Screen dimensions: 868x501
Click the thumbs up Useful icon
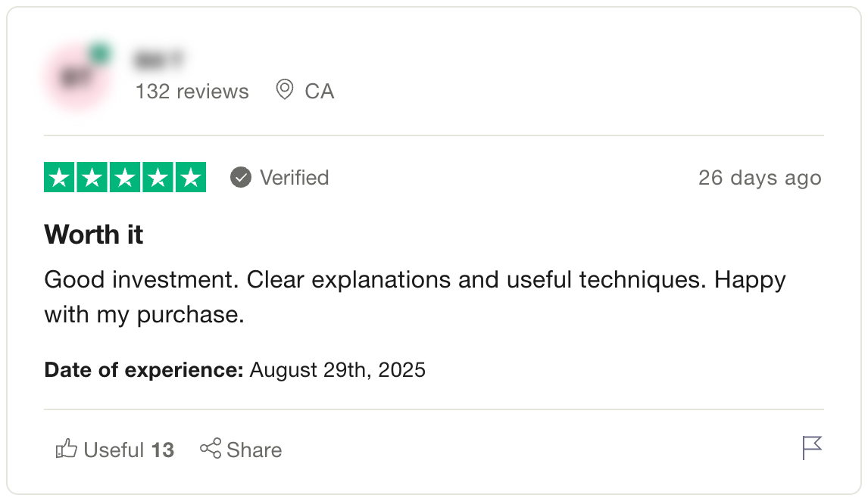[x=66, y=449]
